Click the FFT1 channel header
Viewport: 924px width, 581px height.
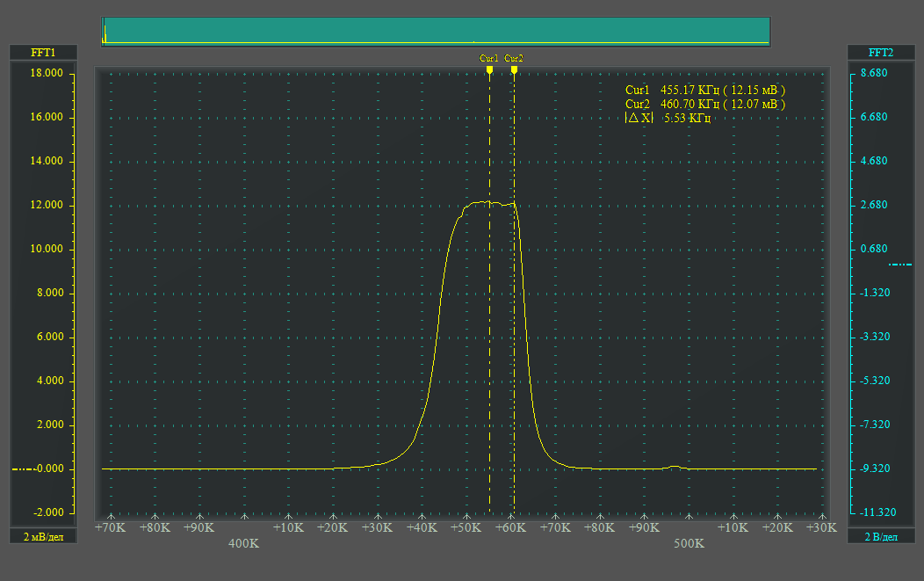[x=43, y=53]
